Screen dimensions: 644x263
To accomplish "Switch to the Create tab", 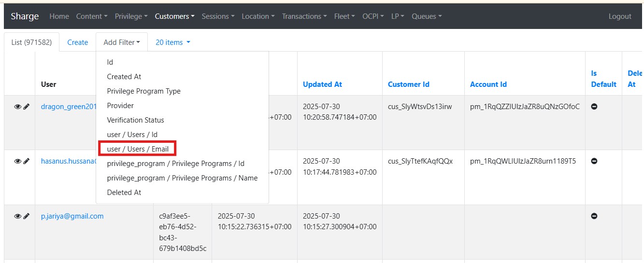I will pyautogui.click(x=77, y=42).
